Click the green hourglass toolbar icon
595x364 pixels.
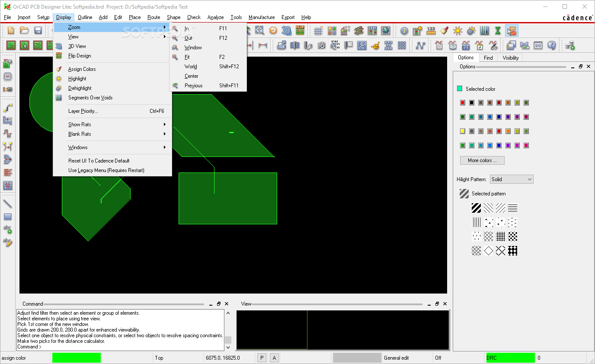click(x=498, y=31)
